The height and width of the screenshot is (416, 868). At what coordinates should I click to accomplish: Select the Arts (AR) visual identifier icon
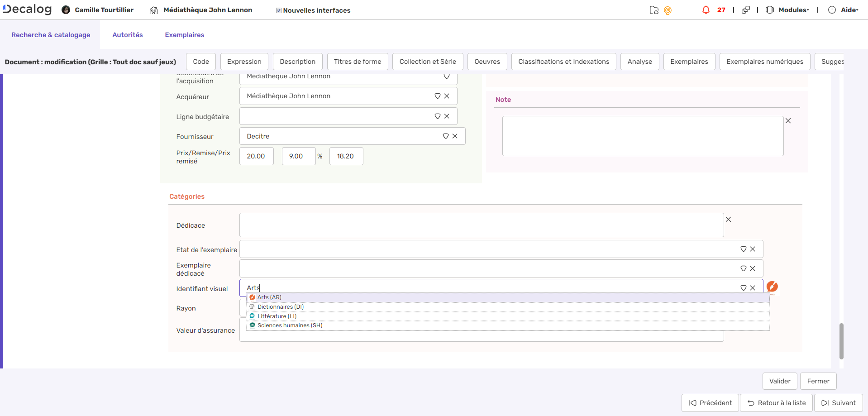coord(253,297)
